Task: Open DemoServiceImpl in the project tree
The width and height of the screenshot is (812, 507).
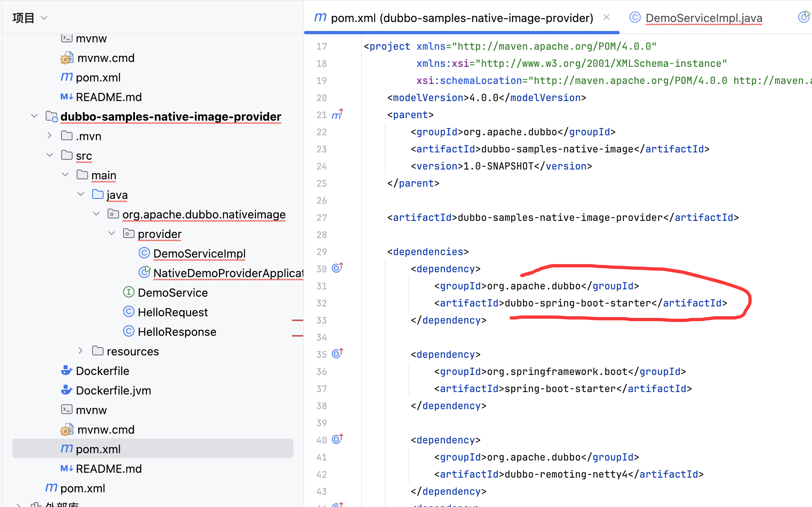Action: point(199,253)
